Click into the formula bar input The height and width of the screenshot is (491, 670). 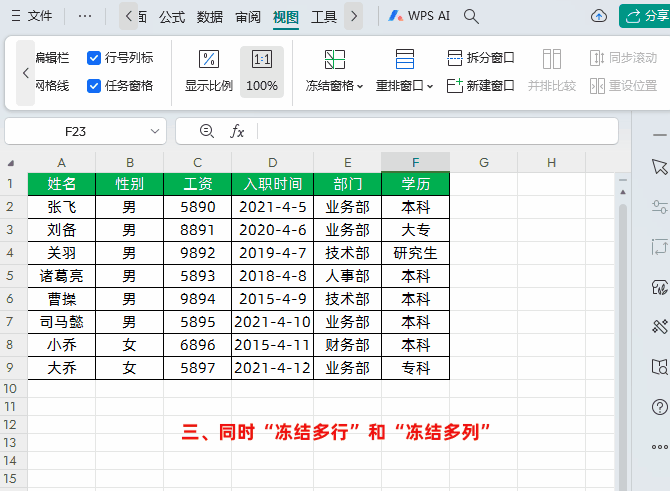tap(438, 131)
